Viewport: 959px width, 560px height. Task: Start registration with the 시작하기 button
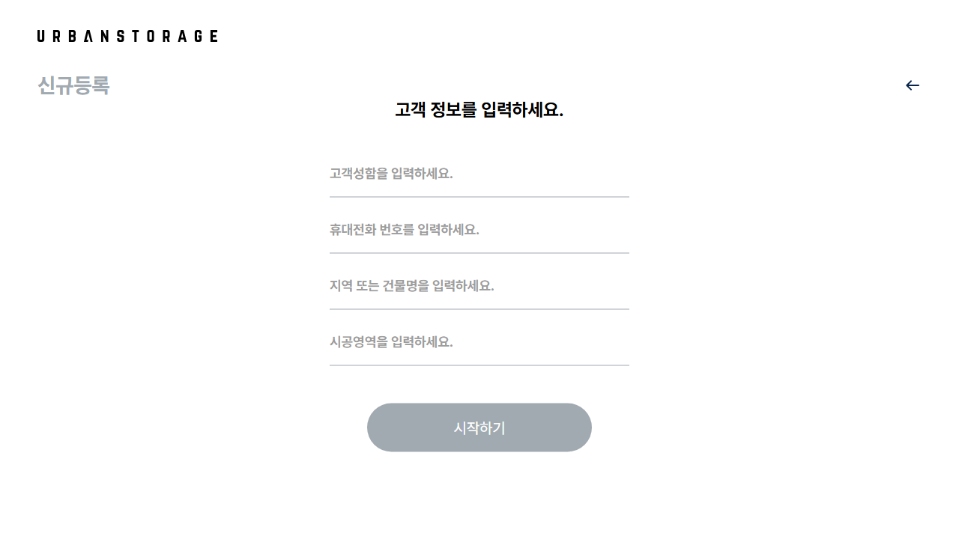[479, 427]
